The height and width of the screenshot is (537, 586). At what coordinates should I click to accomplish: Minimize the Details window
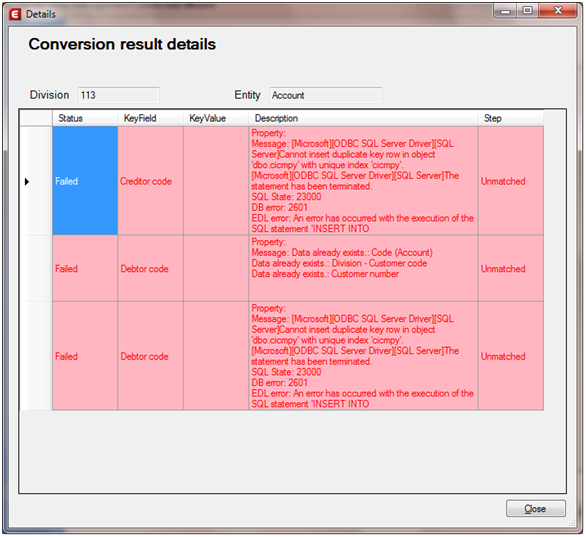[x=505, y=11]
